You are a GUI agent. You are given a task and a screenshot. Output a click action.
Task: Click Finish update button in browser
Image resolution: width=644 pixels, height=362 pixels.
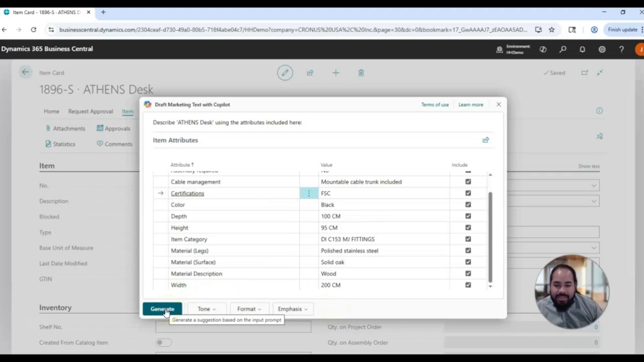click(x=623, y=29)
